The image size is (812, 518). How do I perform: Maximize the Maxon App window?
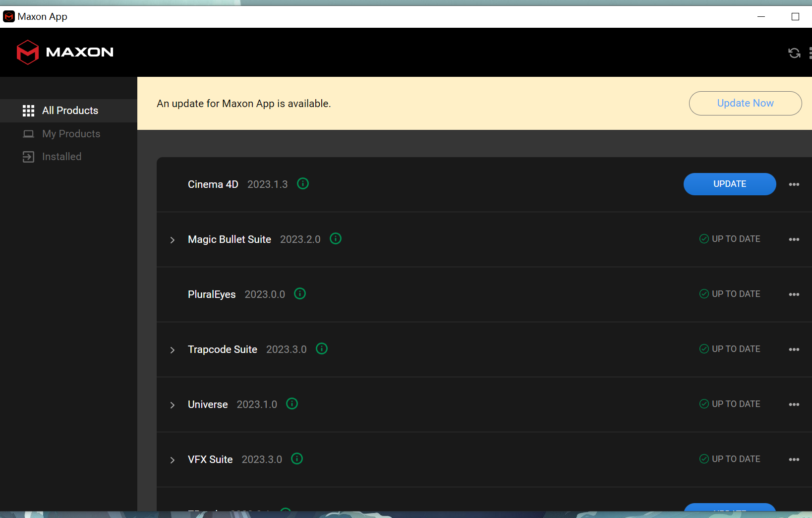(796, 17)
